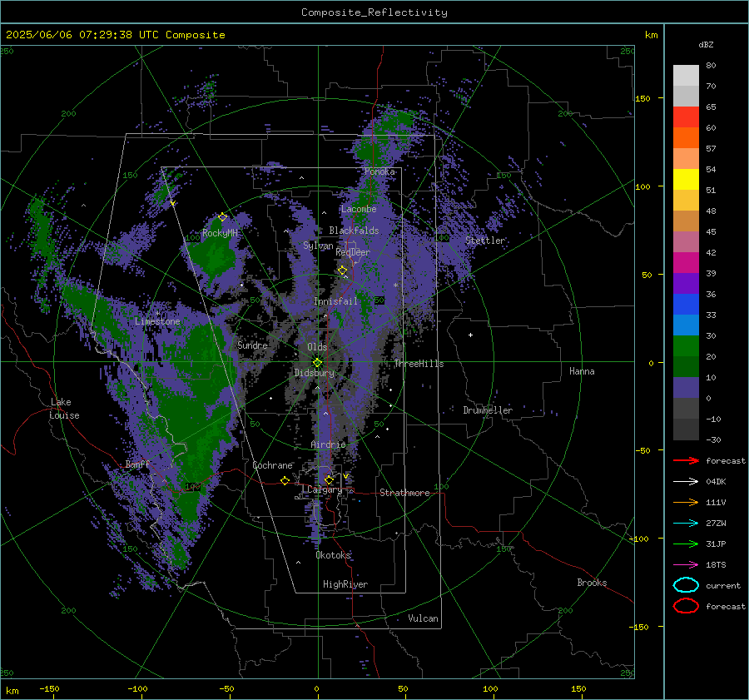Click the slate purple 0-10 dBZ swatch
The width and height of the screenshot is (749, 700).
(686, 387)
